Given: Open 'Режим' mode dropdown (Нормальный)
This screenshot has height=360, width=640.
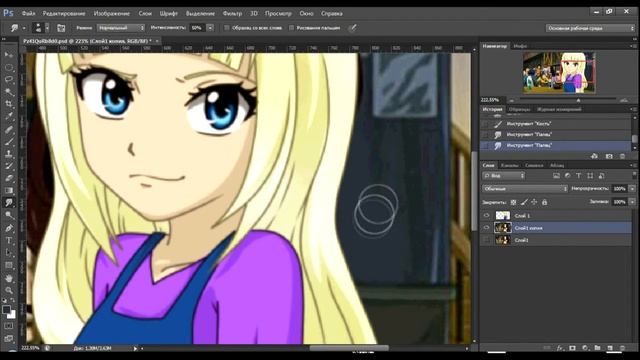Looking at the screenshot, I should click(121, 28).
